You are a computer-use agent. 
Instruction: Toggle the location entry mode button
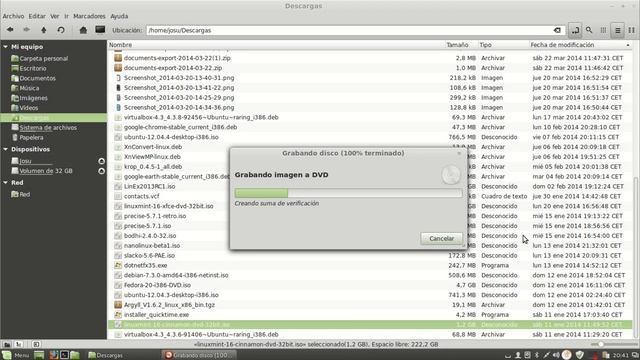tap(575, 30)
